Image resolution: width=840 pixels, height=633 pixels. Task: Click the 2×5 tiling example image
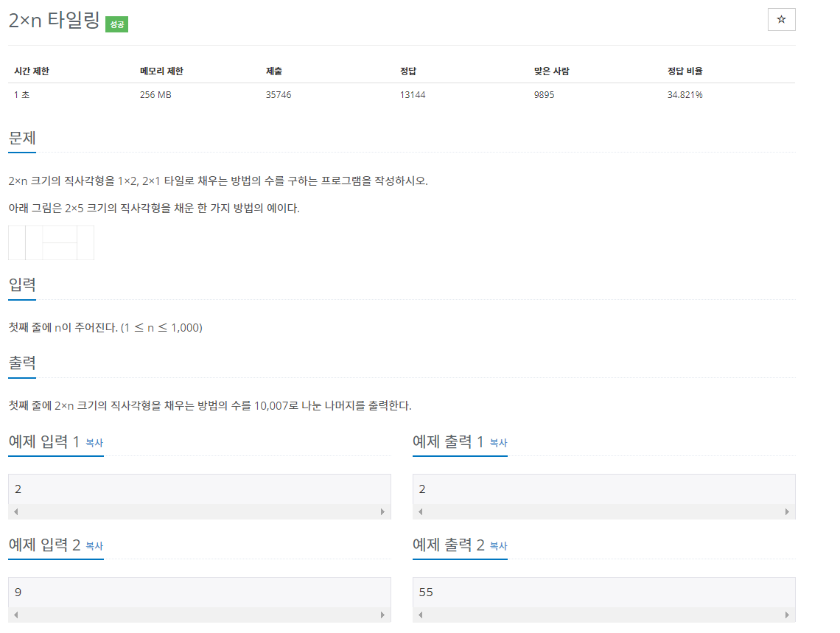tap(51, 242)
